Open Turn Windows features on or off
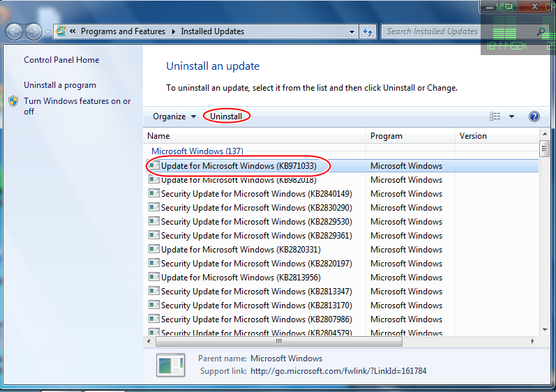Viewport: 556px width, 392px height. pos(77,106)
